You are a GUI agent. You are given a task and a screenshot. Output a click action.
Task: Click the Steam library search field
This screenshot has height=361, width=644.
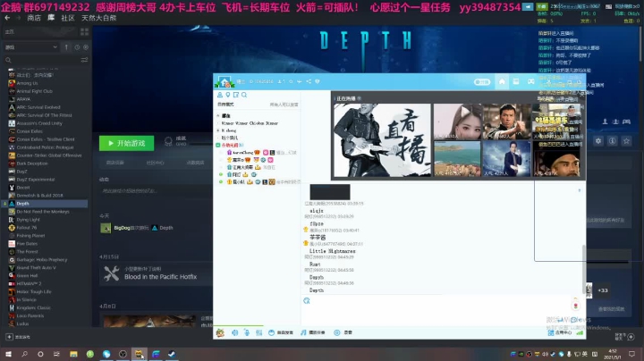(x=41, y=60)
